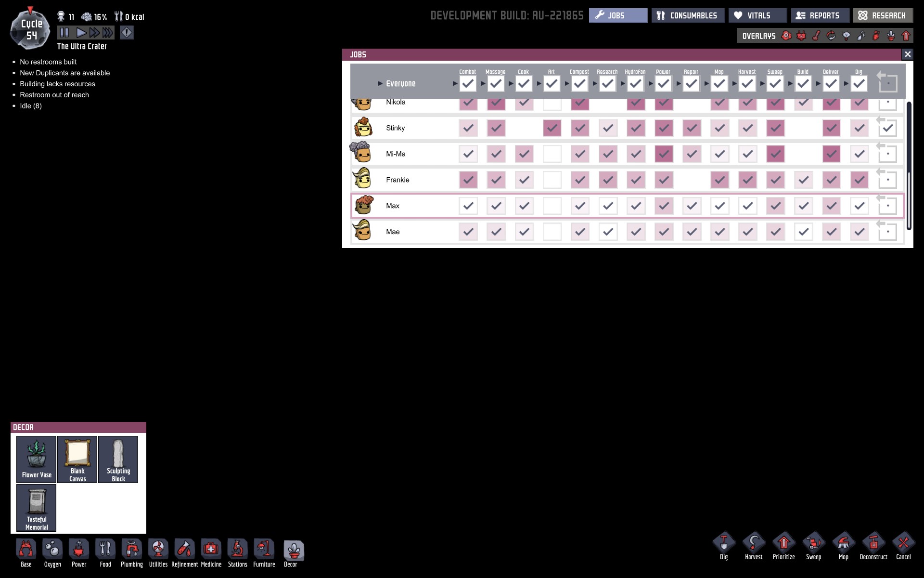Expand the Everyone row arrow
The width and height of the screenshot is (924, 578).
[380, 84]
